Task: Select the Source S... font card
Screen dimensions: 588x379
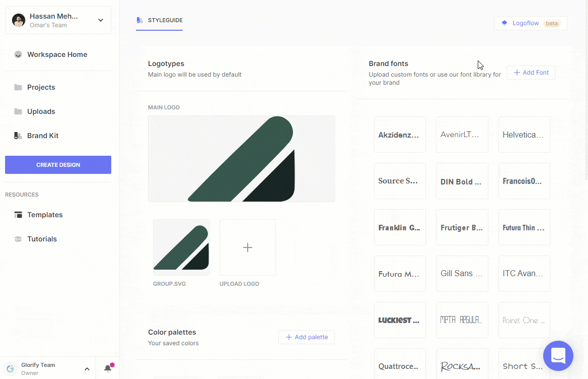Action: click(x=400, y=181)
